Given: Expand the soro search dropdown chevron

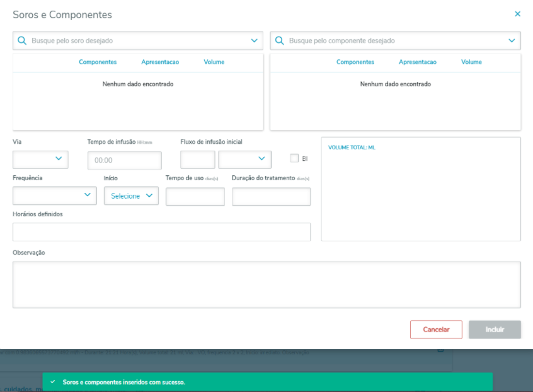Looking at the screenshot, I should (x=254, y=41).
